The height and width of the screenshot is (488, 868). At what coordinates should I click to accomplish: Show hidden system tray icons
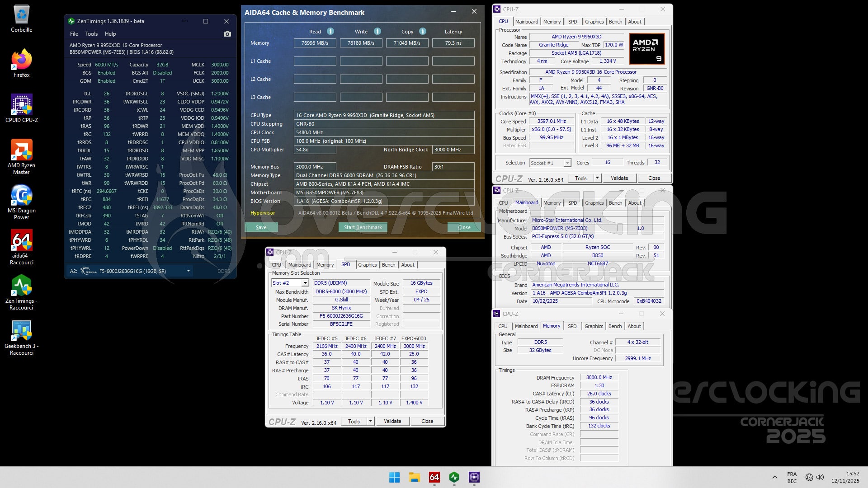tap(774, 477)
